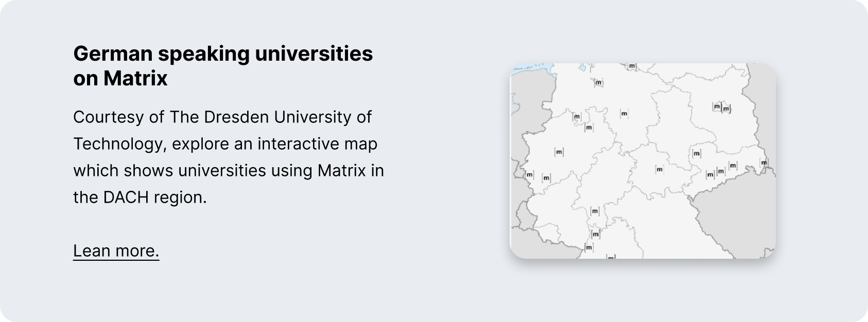The image size is (868, 322).
Task: Click the "Lean more." link
Action: click(116, 251)
